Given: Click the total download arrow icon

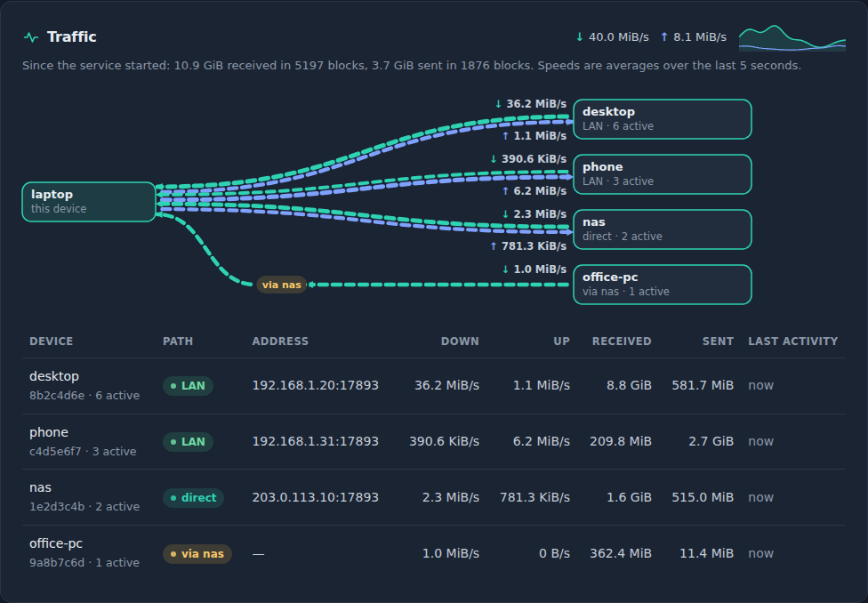Looking at the screenshot, I should click(580, 37).
